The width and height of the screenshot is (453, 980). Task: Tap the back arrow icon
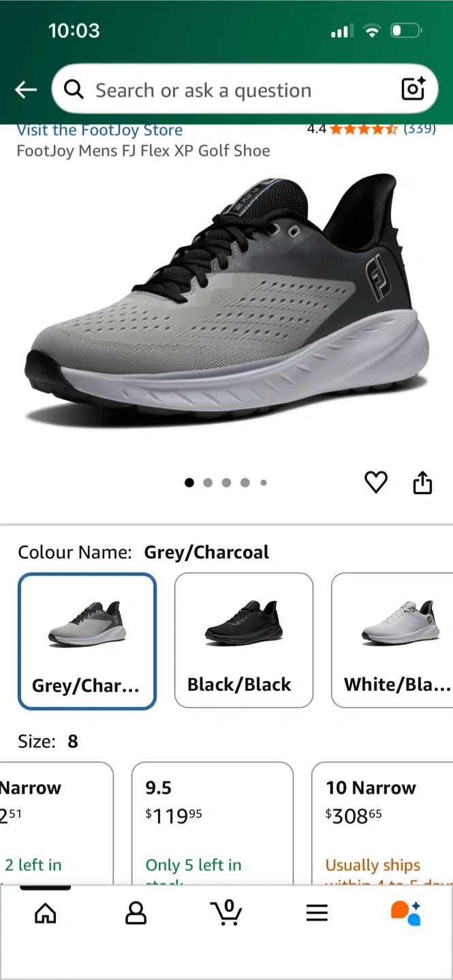pos(26,89)
